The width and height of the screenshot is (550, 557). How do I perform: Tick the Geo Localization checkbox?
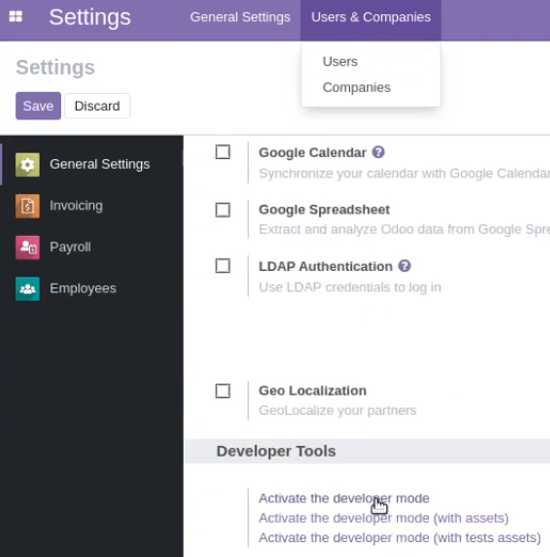point(223,391)
